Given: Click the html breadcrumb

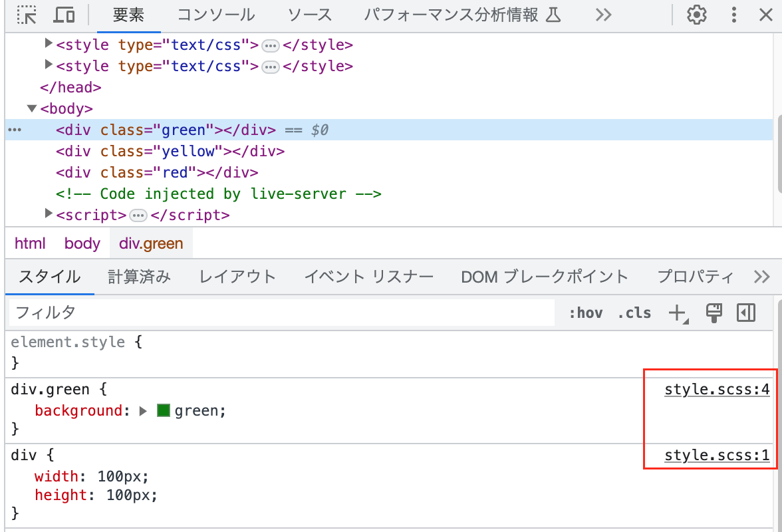Looking at the screenshot, I should (30, 243).
